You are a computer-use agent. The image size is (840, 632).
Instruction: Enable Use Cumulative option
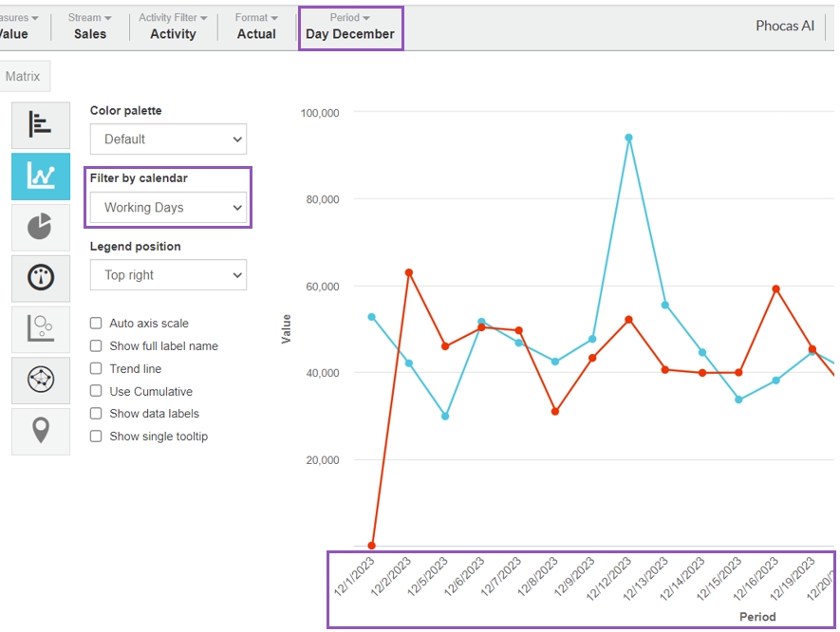point(96,391)
